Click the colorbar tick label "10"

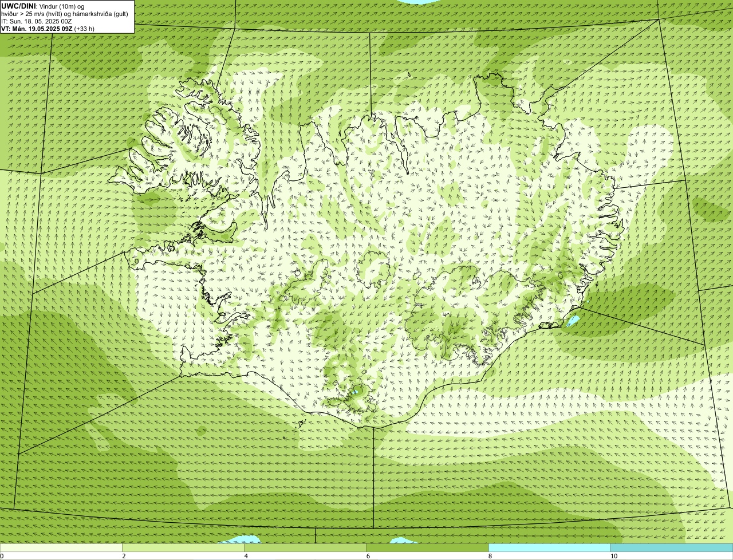point(614,556)
